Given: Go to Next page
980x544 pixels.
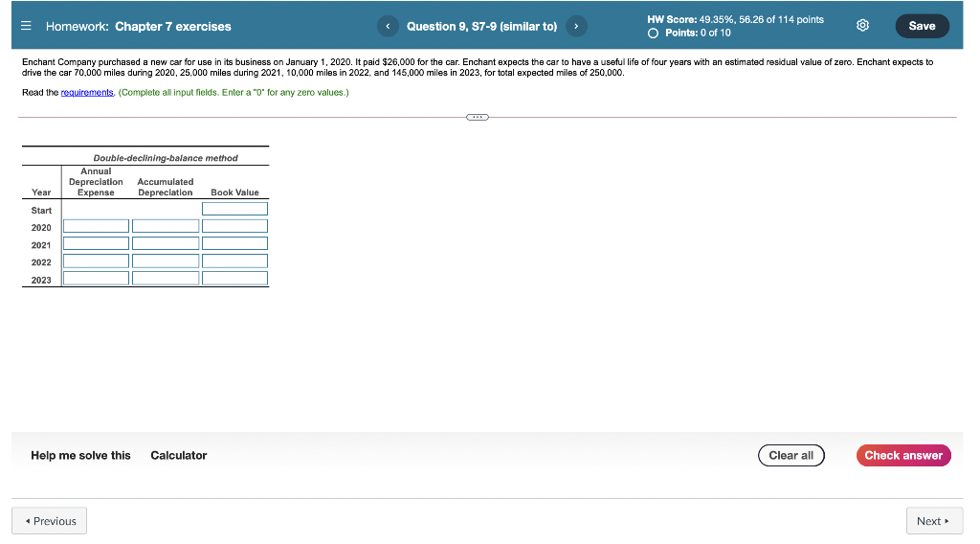Looking at the screenshot, I should point(934,521).
